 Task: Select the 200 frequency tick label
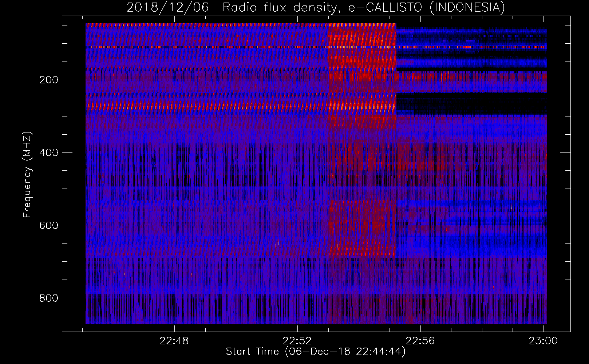49,80
